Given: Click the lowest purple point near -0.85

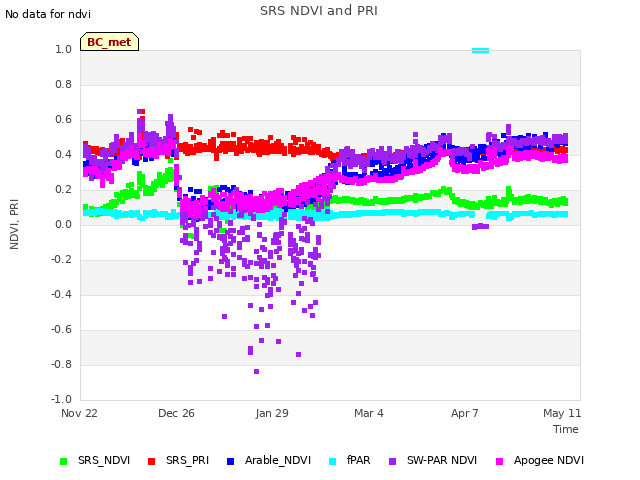Looking at the screenshot, I should click(256, 371).
